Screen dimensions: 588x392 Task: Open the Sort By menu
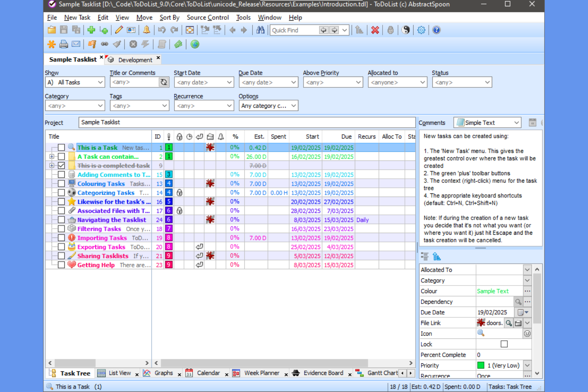pyautogui.click(x=169, y=17)
